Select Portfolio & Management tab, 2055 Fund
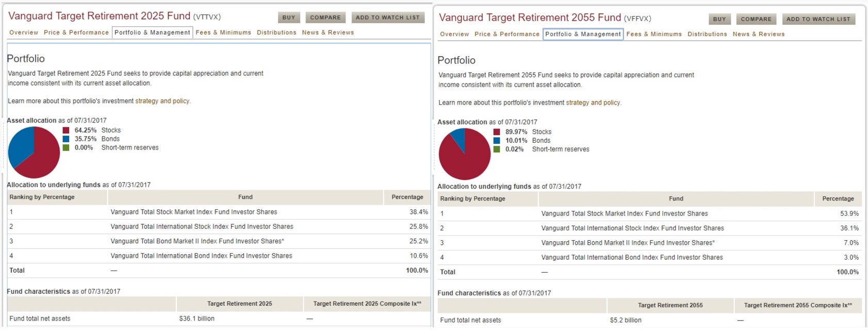868x334 pixels. [583, 34]
